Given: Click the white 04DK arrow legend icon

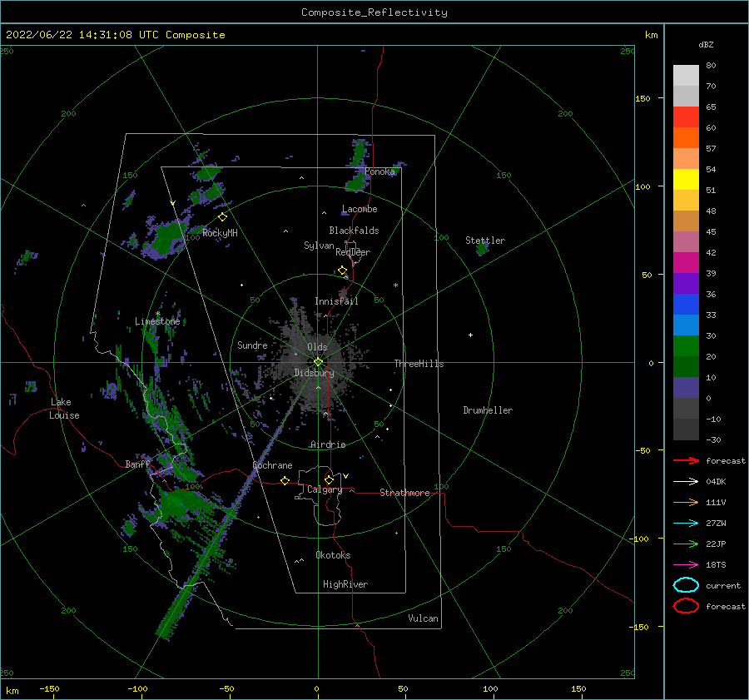Looking at the screenshot, I should [x=686, y=482].
